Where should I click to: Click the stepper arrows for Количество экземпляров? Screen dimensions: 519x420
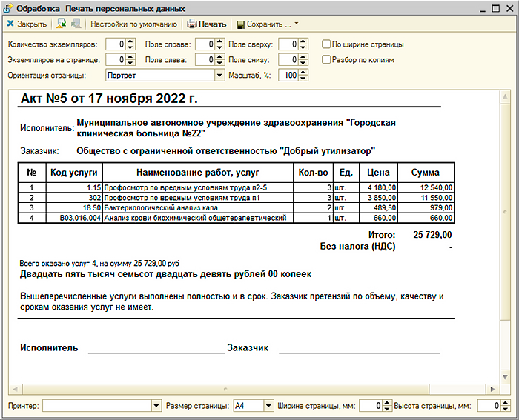(x=130, y=44)
